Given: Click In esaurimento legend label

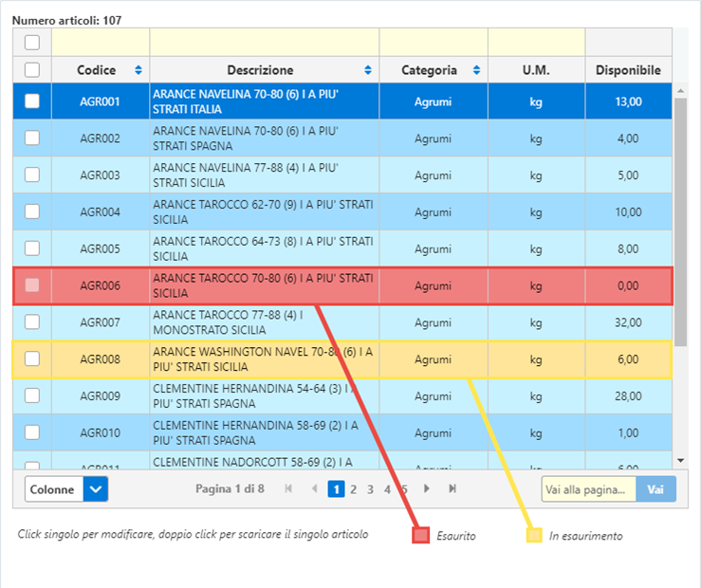Looking at the screenshot, I should click(585, 536).
